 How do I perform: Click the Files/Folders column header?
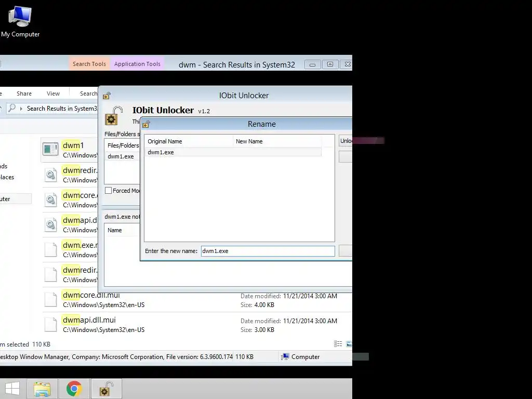click(123, 145)
